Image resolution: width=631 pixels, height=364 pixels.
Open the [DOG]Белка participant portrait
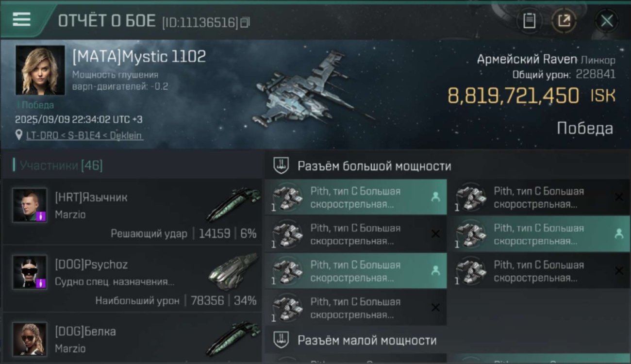[30, 339]
